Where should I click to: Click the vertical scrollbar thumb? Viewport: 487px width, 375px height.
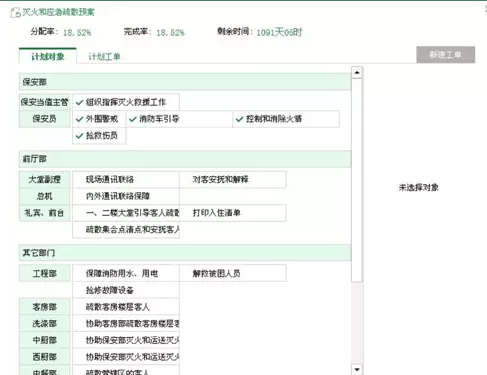[x=357, y=180]
